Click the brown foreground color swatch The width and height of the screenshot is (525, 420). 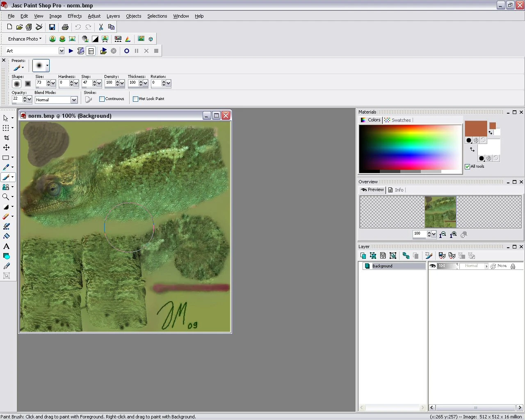(x=475, y=128)
